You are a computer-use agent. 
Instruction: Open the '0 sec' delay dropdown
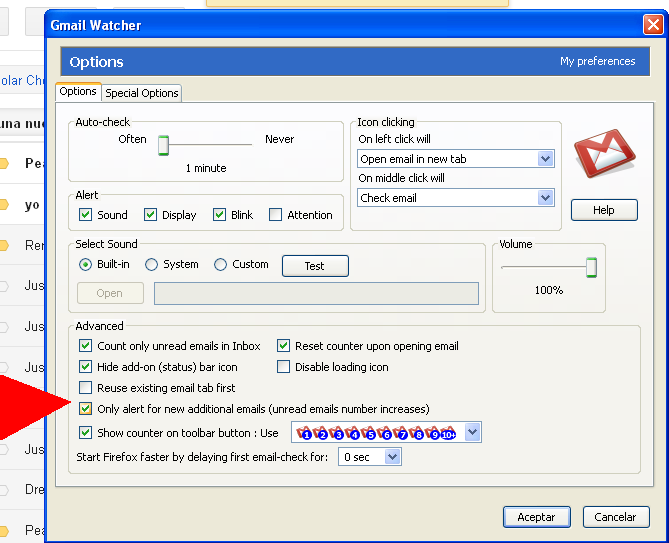(x=369, y=457)
